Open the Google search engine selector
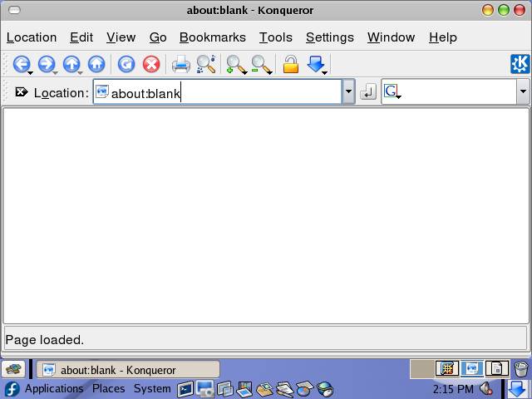The width and height of the screenshot is (532, 399). coord(392,92)
